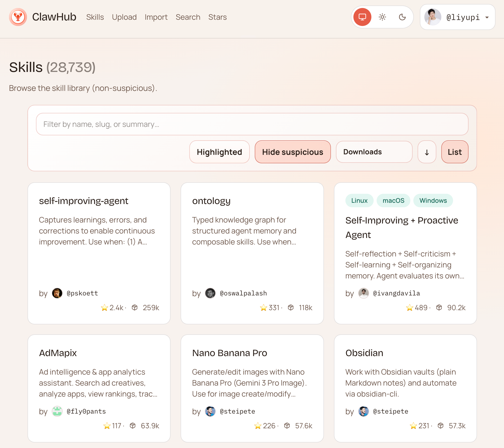Focus the filter by name input field
504x448 pixels.
(252, 124)
